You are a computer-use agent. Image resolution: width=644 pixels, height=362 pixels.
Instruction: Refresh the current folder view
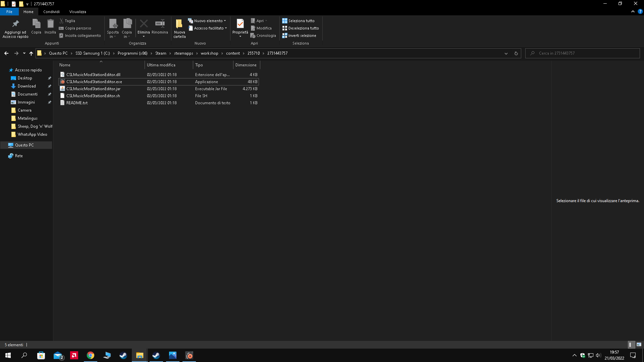tap(516, 53)
